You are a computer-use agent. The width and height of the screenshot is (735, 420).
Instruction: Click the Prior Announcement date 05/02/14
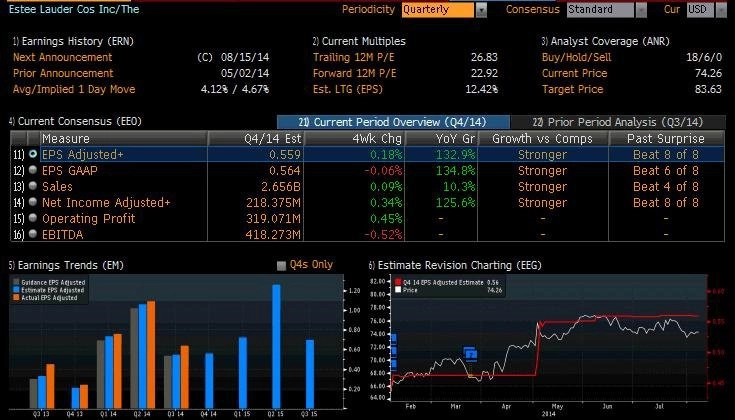(245, 73)
